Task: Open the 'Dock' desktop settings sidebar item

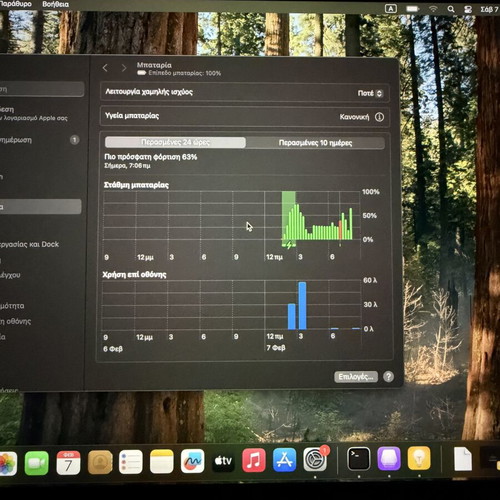Action: point(30,244)
